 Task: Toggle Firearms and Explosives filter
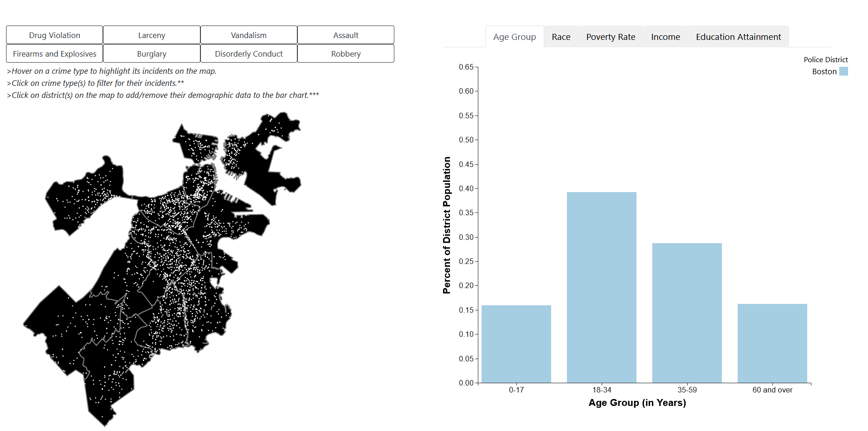tap(54, 53)
